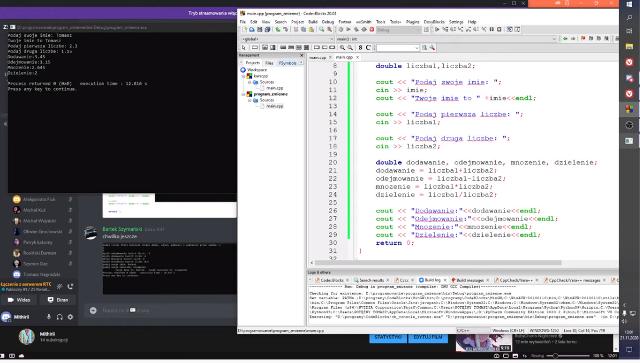Open the Build menu
The width and height of the screenshot is (640, 363).
click(x=313, y=22)
